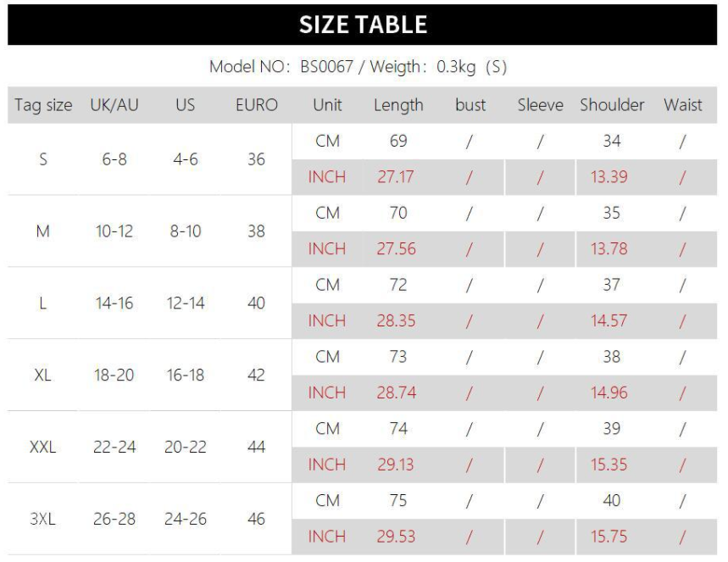Select the Sleeve column header
Image resolution: width=728 pixels, height=562 pixels.
point(540,106)
